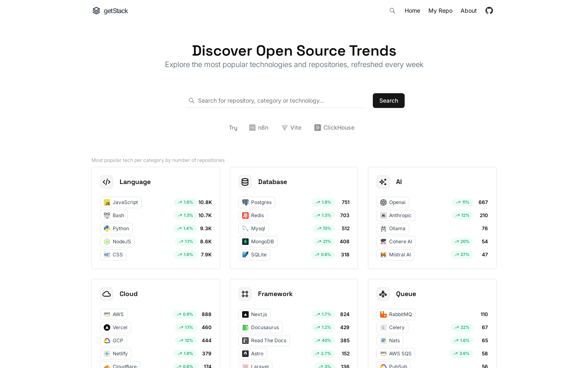Click Openai's 667 repository count
The image size is (588, 368).
click(x=483, y=202)
